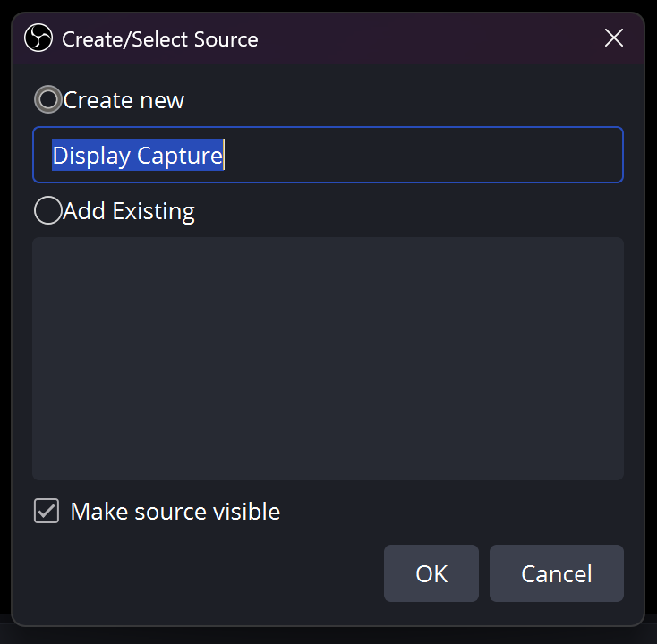Click the highlighted "Display Capture" text
This screenshot has width=657, height=644.
(x=138, y=155)
